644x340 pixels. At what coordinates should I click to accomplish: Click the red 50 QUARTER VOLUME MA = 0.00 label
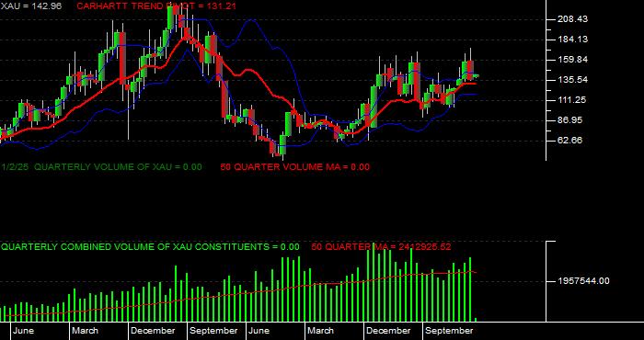coord(295,167)
